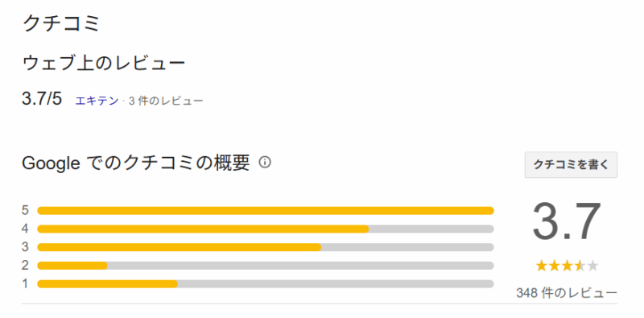Click the 3.7/5 web review score
The width and height of the screenshot is (644, 318).
tap(42, 99)
